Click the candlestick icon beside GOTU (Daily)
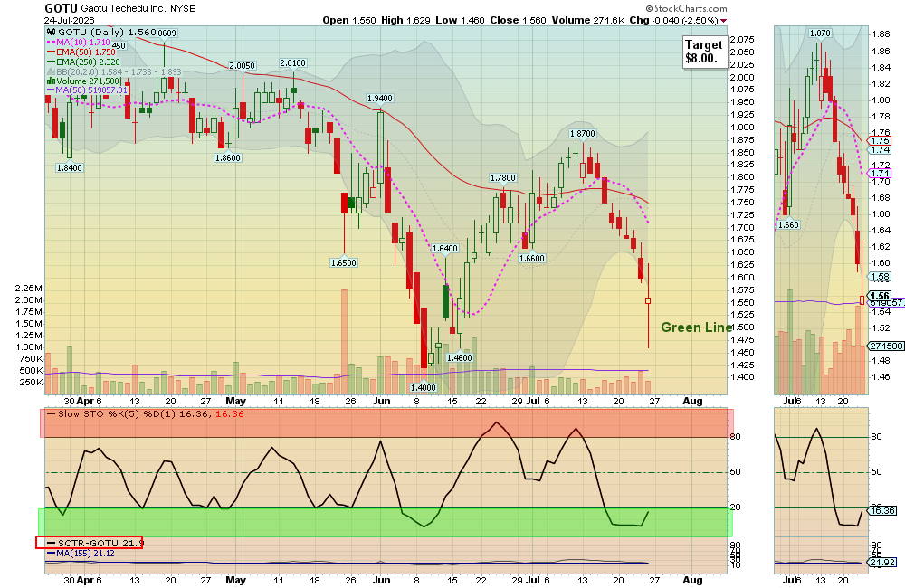Viewport: 905px width, 588px height. (51, 33)
